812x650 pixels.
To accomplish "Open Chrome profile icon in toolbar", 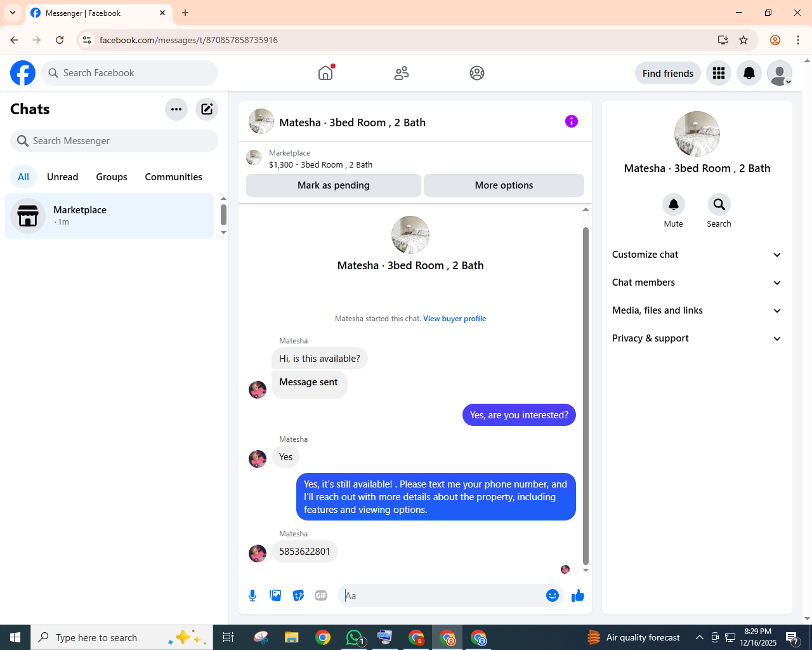I will [x=775, y=40].
